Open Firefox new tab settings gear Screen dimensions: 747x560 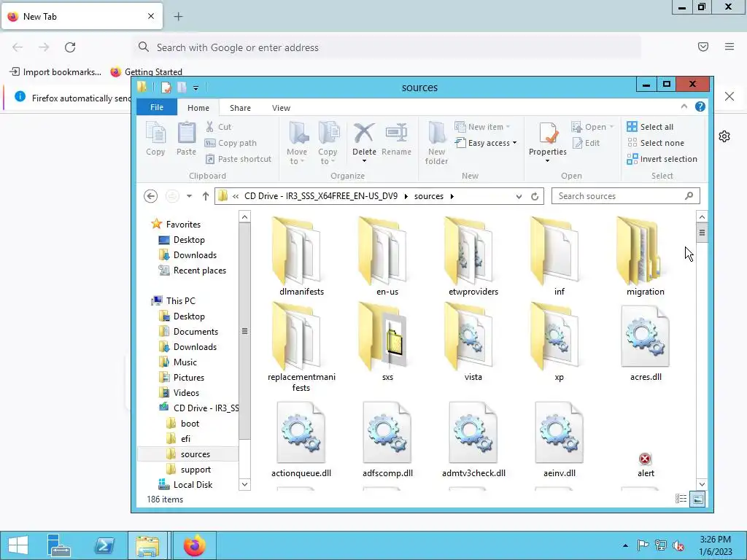point(724,136)
